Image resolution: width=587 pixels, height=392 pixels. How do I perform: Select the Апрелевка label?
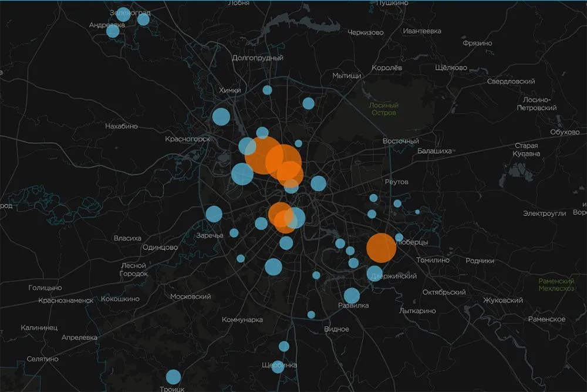coord(79,337)
